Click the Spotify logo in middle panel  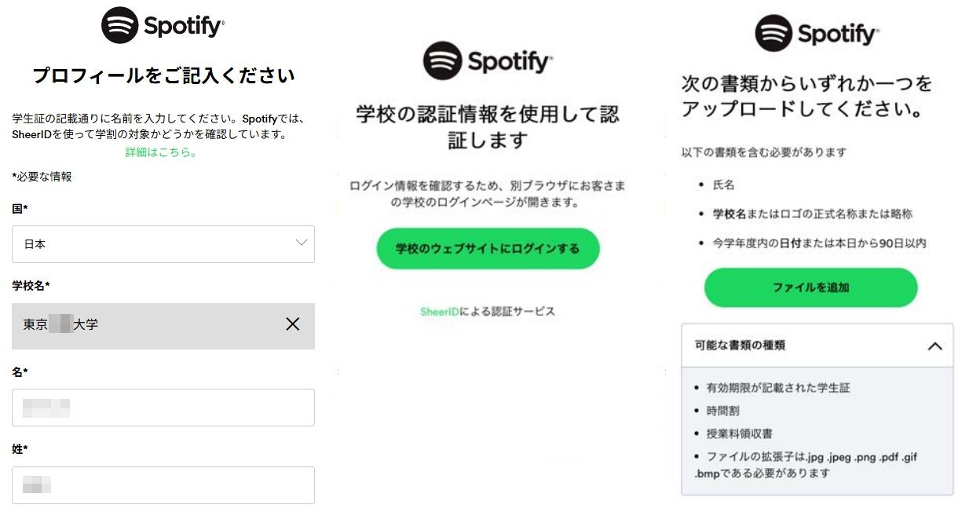[x=488, y=60]
